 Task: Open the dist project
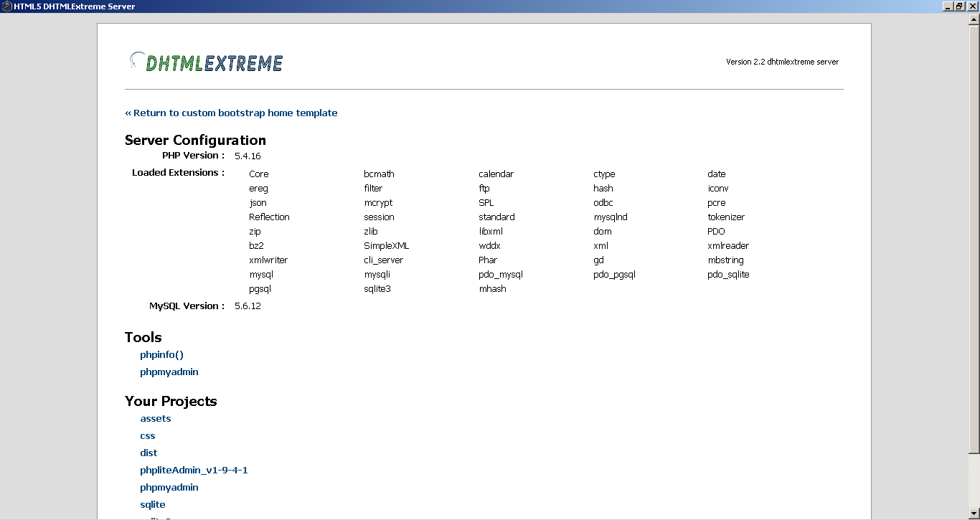click(x=149, y=453)
